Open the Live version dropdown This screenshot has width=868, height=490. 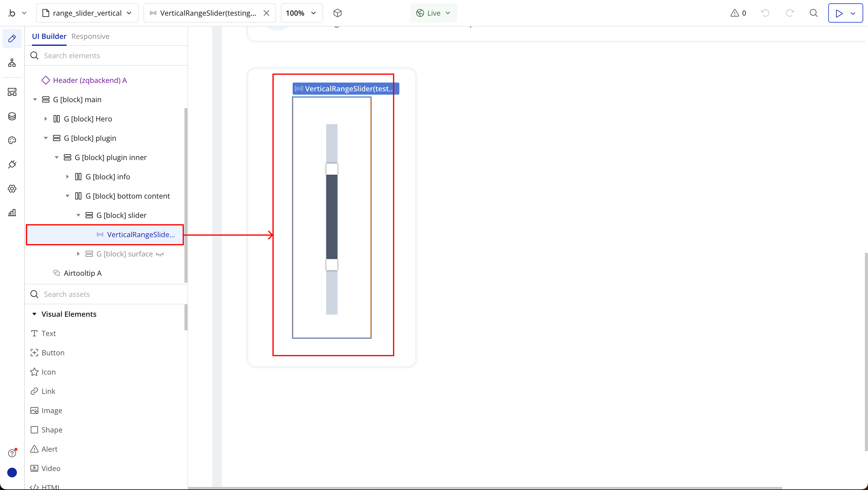[433, 13]
